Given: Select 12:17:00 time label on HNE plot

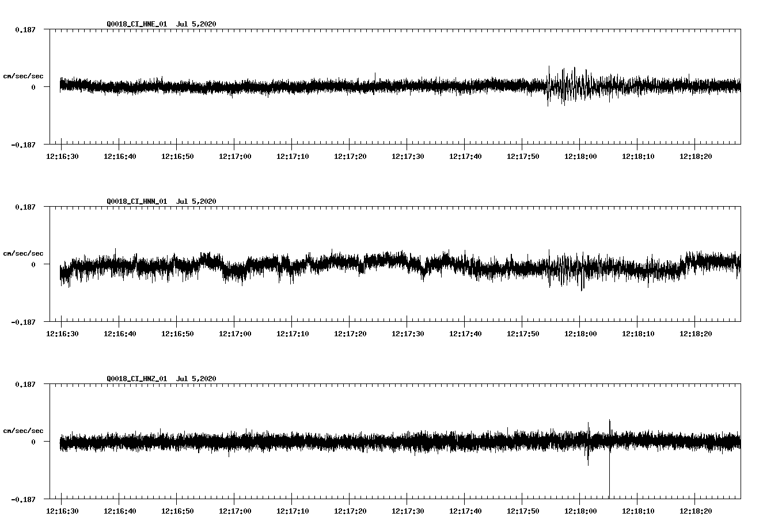Looking at the screenshot, I should (234, 157).
